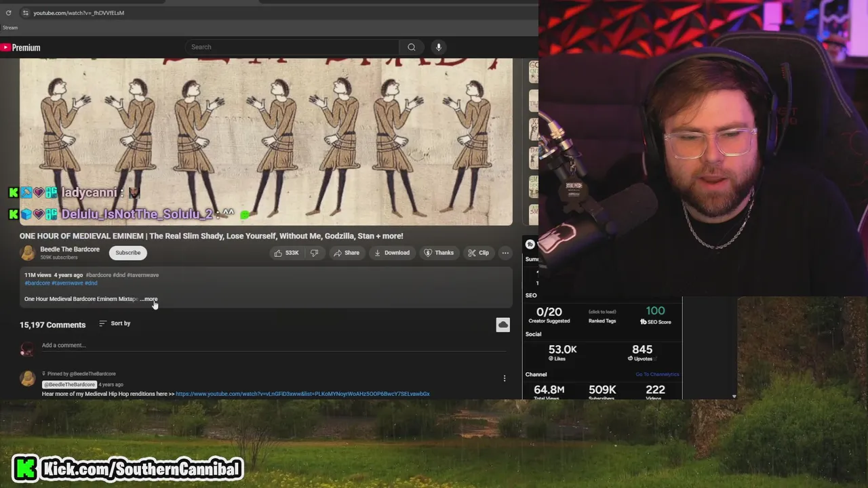868x488 pixels.
Task: Click the medieval Eminem video player
Action: point(266,142)
